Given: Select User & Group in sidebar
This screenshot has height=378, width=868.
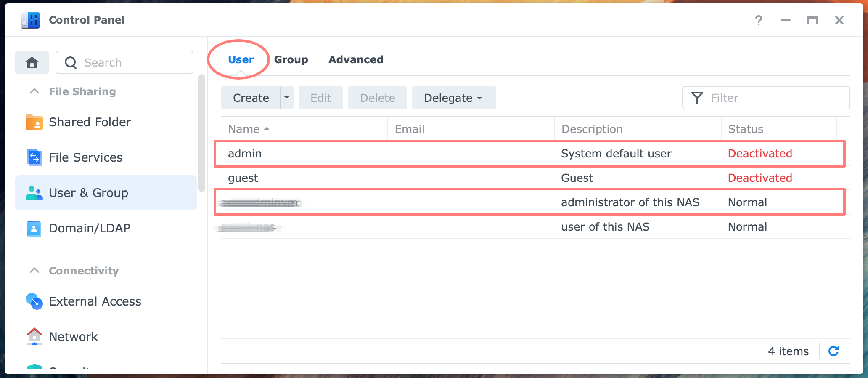Looking at the screenshot, I should click(106, 193).
